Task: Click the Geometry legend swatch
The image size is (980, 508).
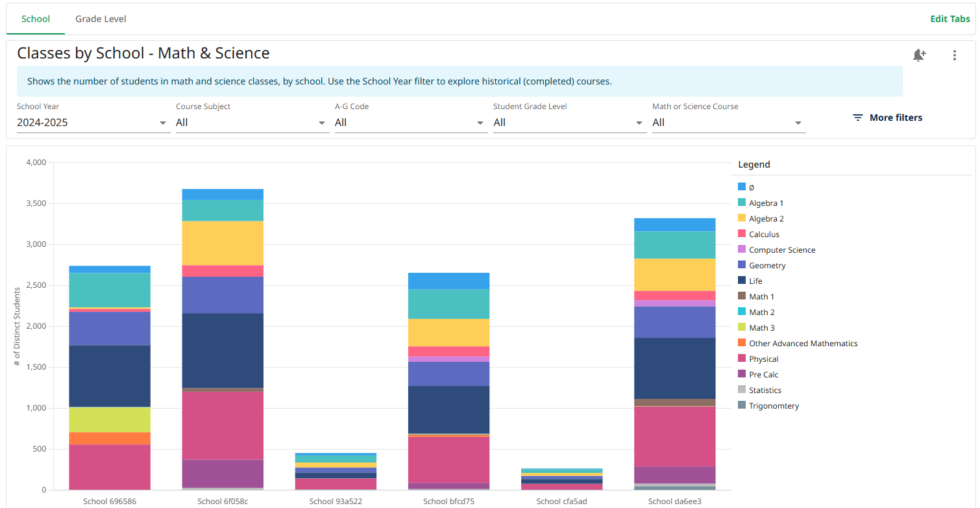Action: point(742,266)
